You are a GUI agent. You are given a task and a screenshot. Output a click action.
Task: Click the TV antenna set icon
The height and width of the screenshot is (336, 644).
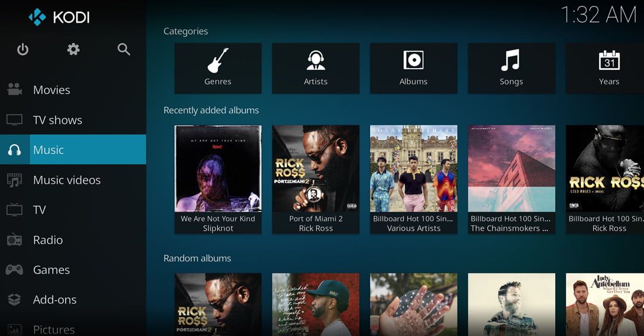click(x=14, y=209)
